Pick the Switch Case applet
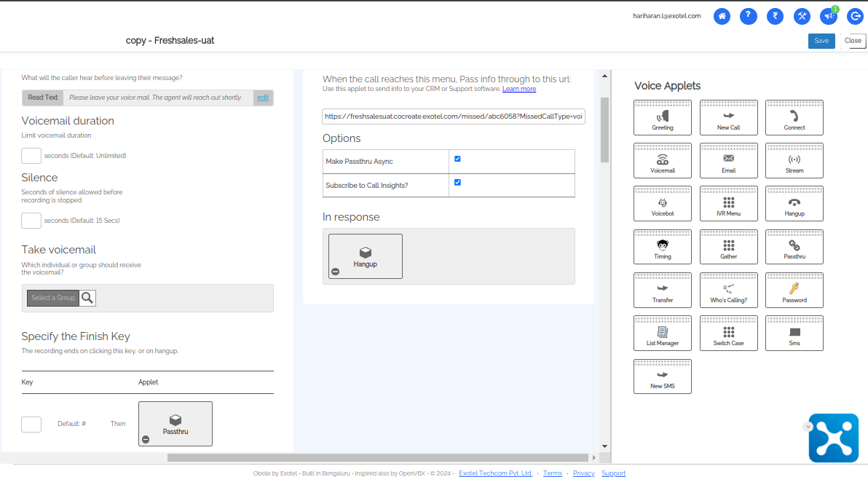This screenshot has height=477, width=868. (728, 333)
